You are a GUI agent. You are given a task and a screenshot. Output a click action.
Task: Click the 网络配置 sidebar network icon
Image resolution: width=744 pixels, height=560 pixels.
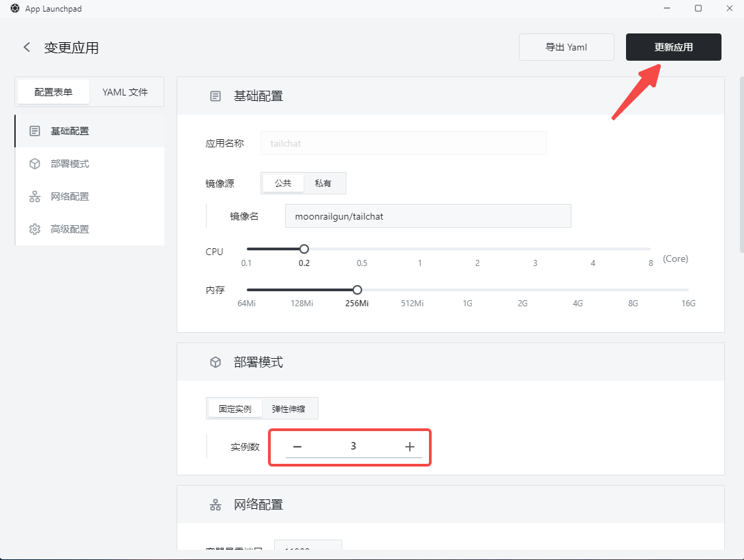[35, 196]
